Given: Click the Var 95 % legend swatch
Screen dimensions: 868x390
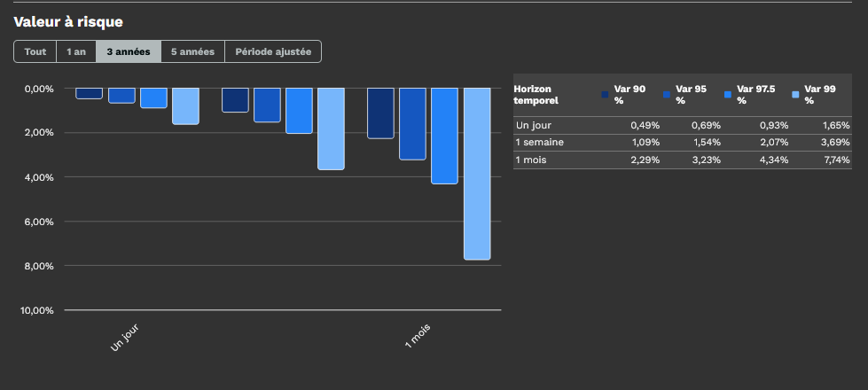Looking at the screenshot, I should tap(667, 95).
